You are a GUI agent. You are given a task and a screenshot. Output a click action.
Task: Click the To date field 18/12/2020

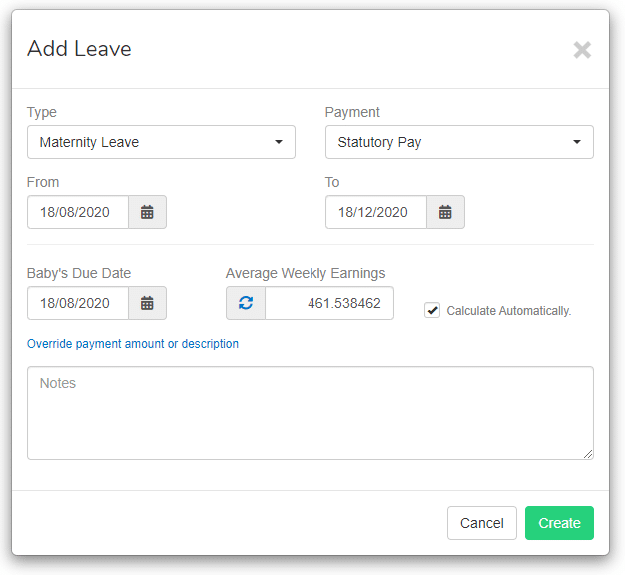[376, 212]
